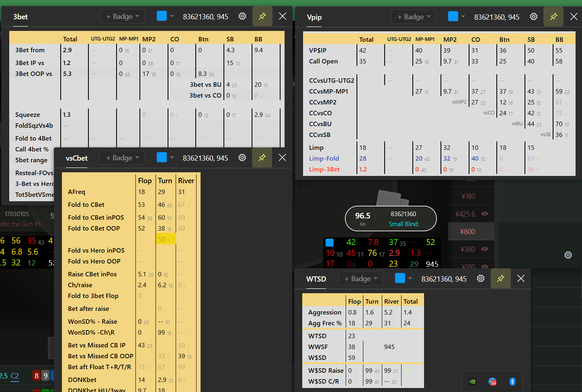Click Call Open row label

323,61
